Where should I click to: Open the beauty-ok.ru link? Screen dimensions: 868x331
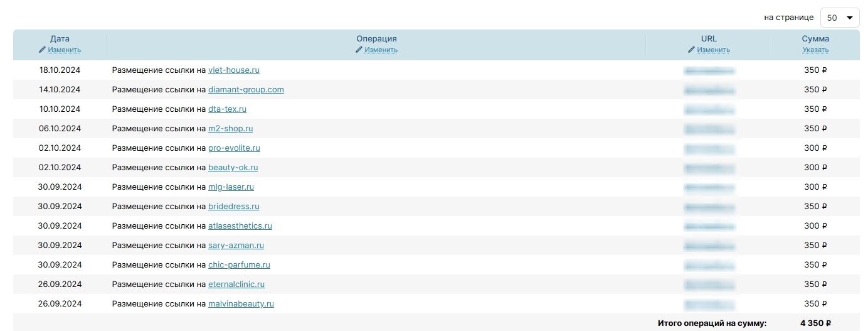coord(233,168)
